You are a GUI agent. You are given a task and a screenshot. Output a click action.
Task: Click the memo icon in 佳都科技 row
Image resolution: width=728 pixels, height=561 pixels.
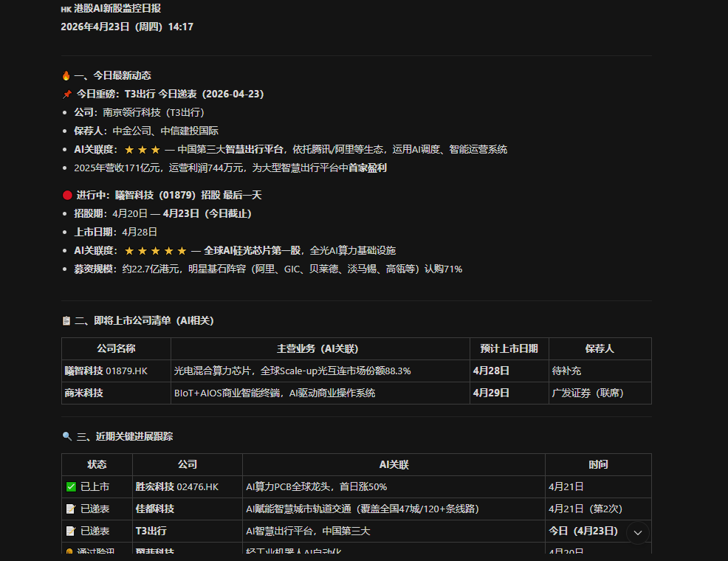(71, 509)
